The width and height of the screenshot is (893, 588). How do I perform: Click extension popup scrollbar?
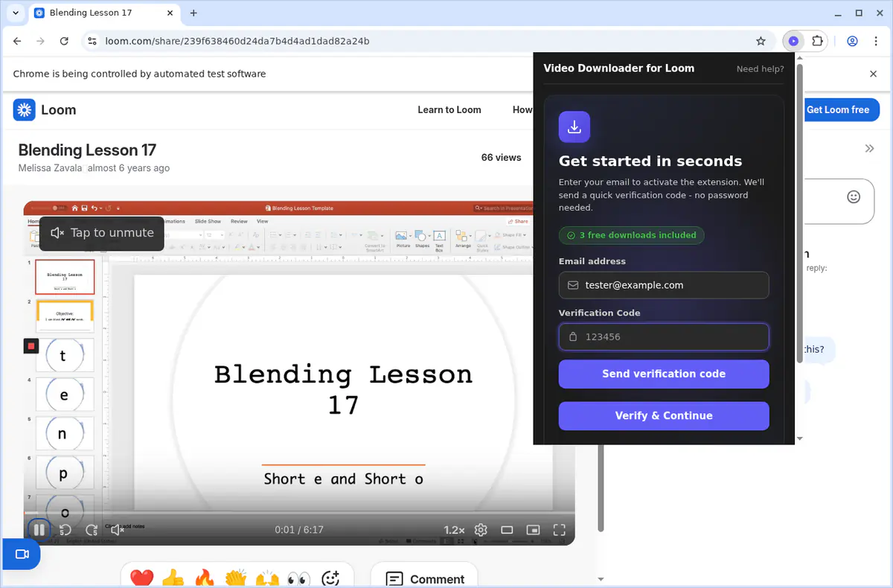pos(799,214)
